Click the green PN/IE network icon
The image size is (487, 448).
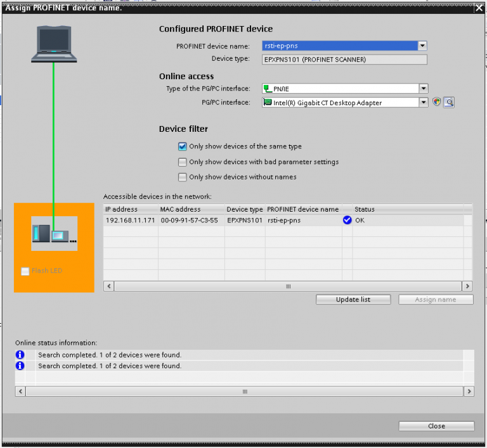268,89
